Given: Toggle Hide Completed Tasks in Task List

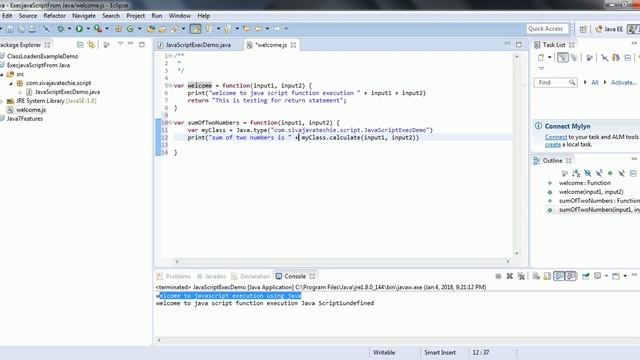Looking at the screenshot, I should (x=604, y=58).
